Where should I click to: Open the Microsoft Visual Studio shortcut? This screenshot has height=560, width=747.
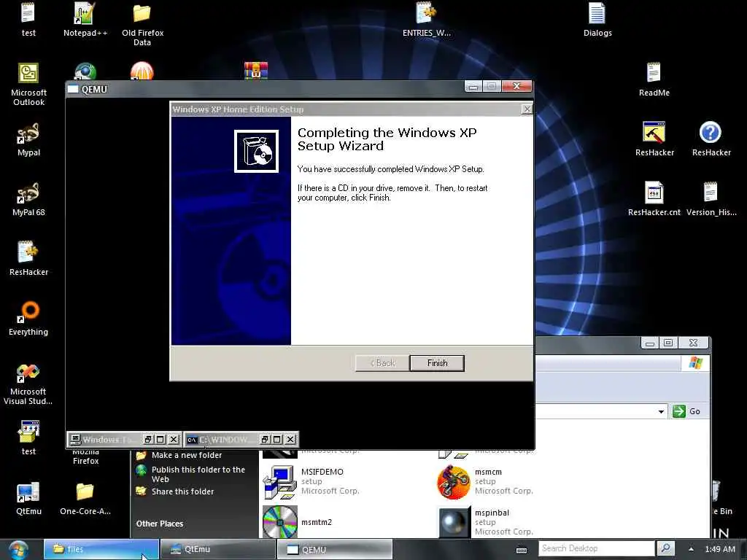[x=28, y=384]
